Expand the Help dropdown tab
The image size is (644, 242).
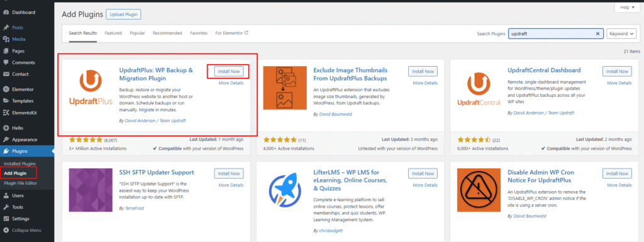pos(627,8)
